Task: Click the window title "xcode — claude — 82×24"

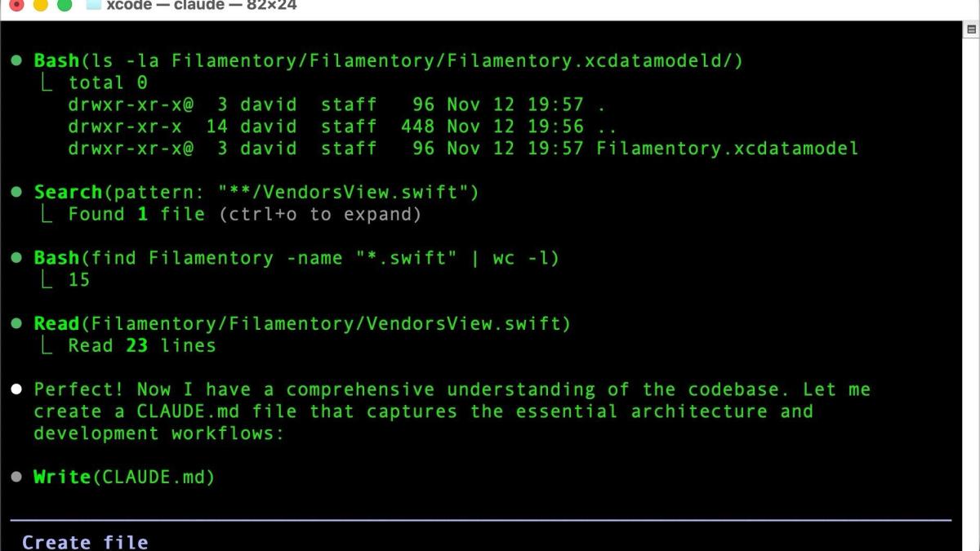Action: (202, 6)
